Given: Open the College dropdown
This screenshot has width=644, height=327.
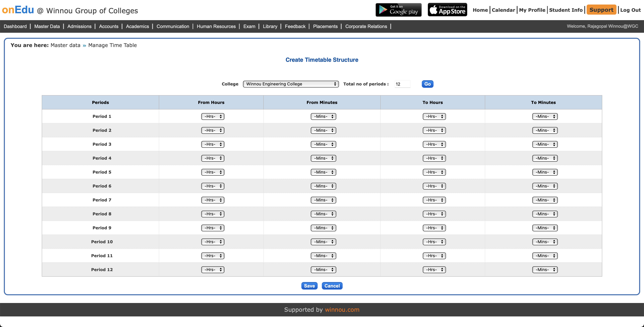Looking at the screenshot, I should tap(290, 84).
